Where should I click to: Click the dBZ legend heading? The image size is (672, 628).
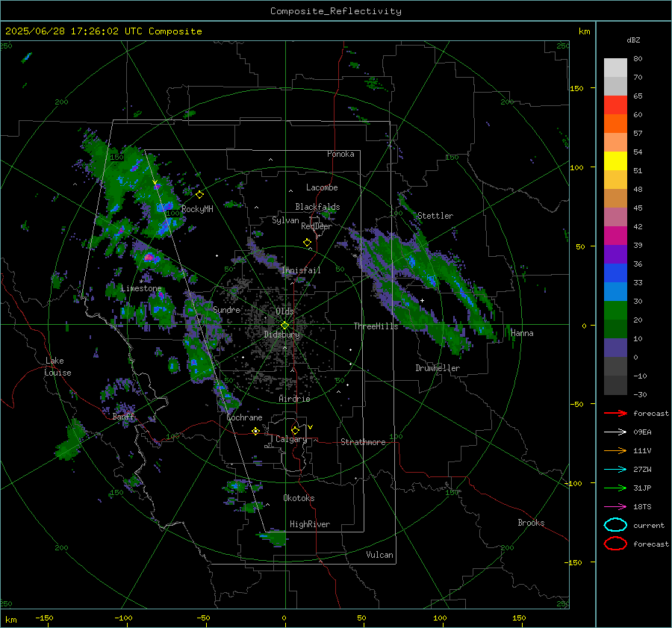633,40
